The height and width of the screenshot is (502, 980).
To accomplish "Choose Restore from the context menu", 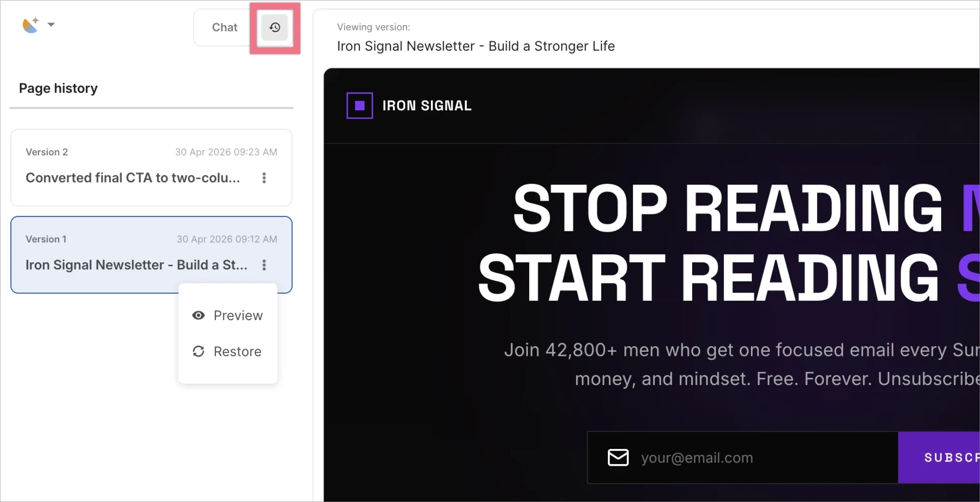I will point(228,351).
